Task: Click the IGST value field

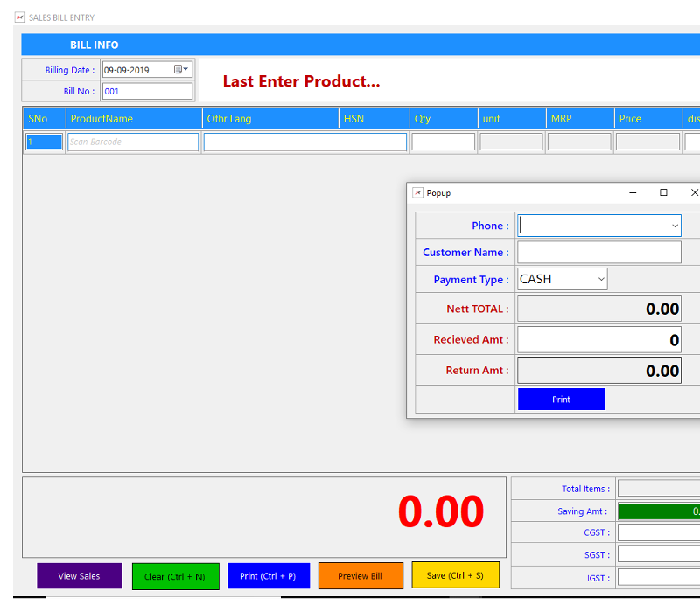Action: click(x=659, y=577)
